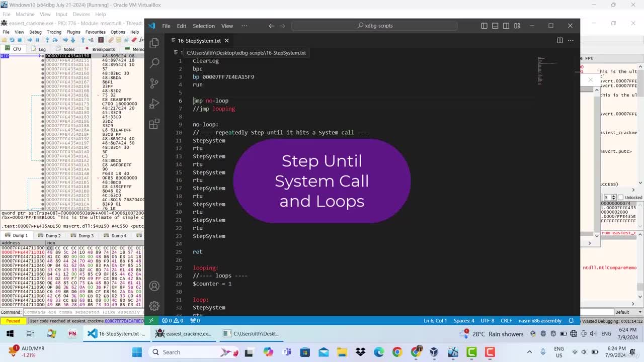
Task: Toggle the Unlocked checkbox in x64dbg
Action: point(620,198)
